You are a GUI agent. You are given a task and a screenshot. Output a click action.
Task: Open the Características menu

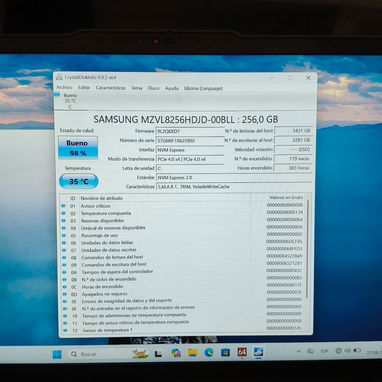(110, 88)
